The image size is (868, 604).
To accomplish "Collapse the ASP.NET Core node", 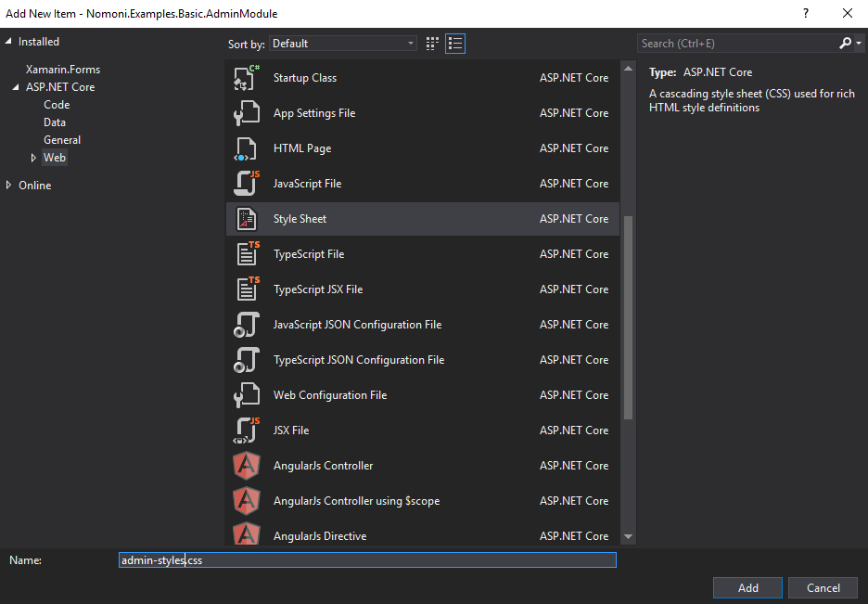I will click(x=16, y=87).
